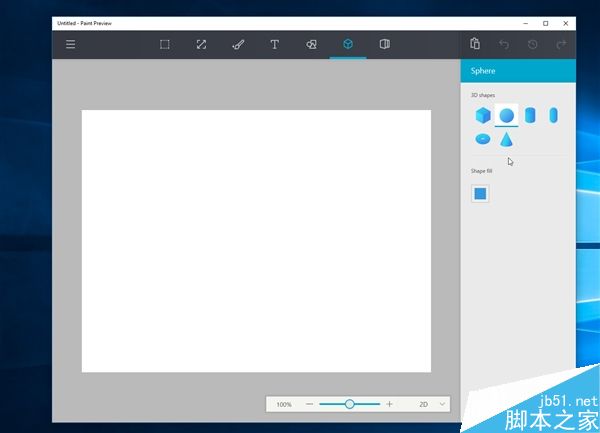Expand the 2D view mode dropdown
This screenshot has width=600, height=433.
pos(432,404)
